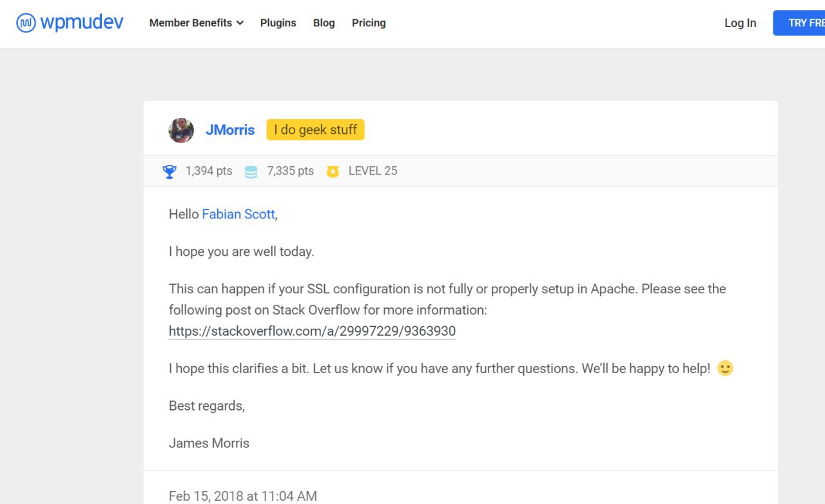This screenshot has height=504, width=825.
Task: Open the Fabian Scott mention link
Action: pyautogui.click(x=238, y=214)
